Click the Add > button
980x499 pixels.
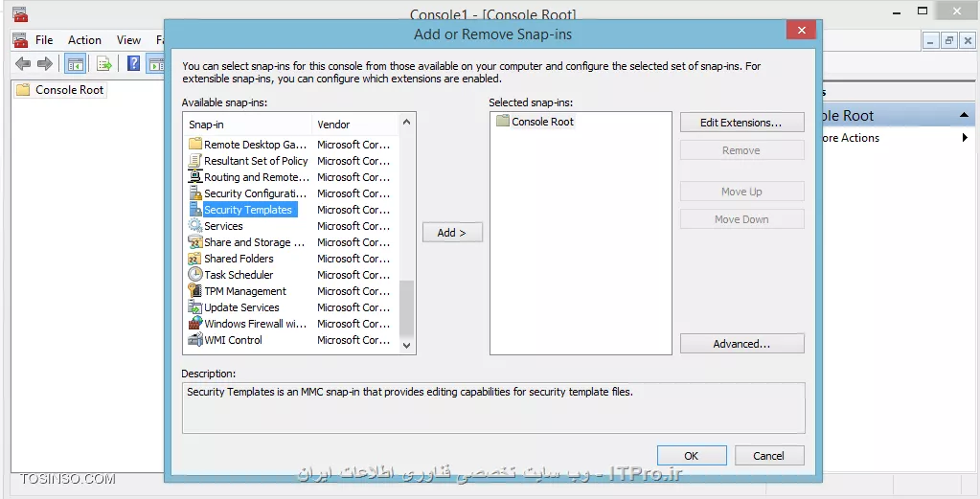coord(452,233)
